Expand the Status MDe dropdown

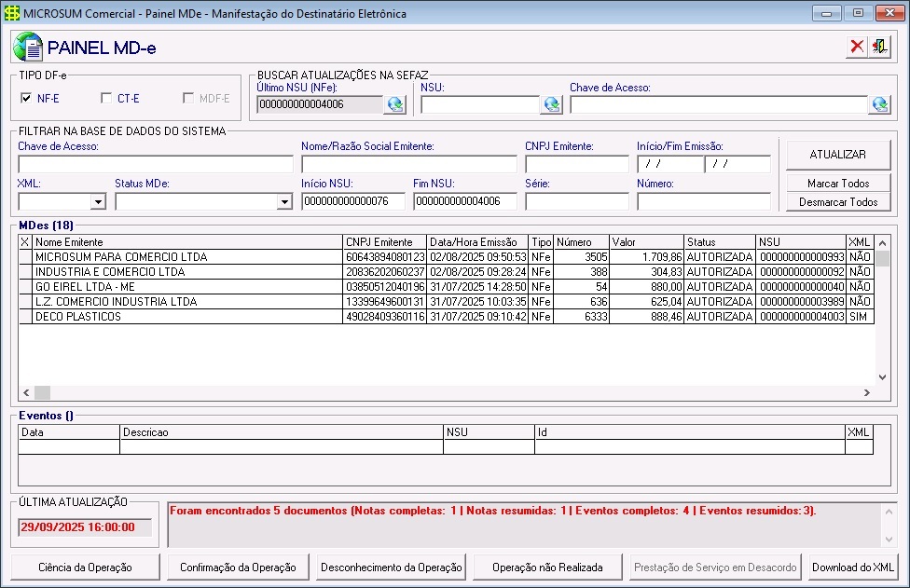tap(284, 201)
